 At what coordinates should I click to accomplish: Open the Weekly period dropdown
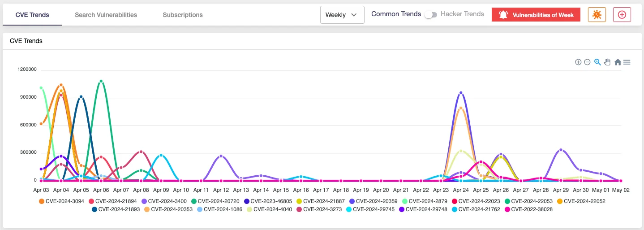pyautogui.click(x=342, y=15)
